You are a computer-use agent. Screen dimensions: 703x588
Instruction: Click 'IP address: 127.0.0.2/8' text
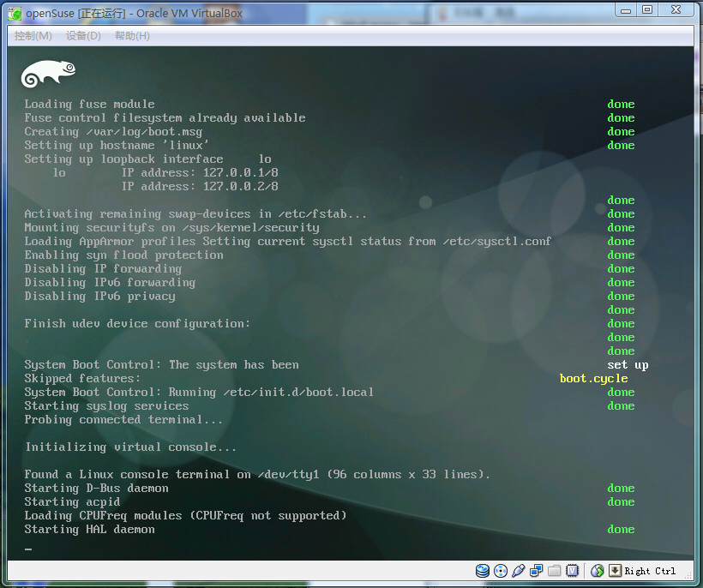[200, 187]
